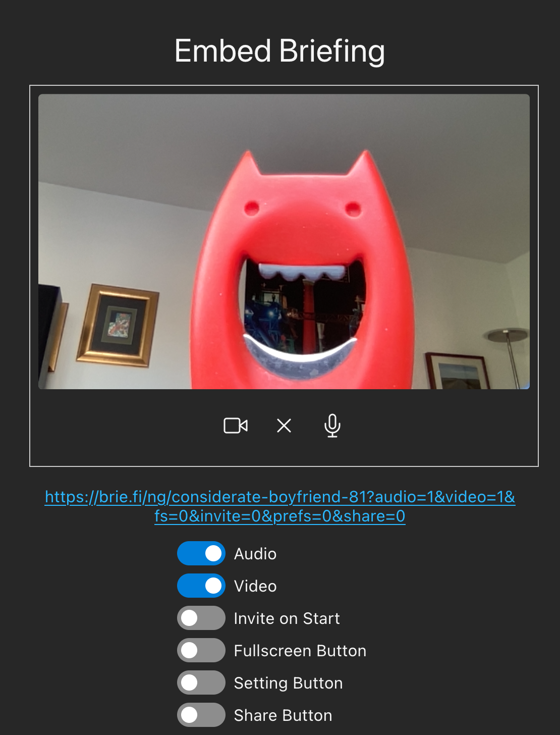This screenshot has height=735, width=560.
Task: Enable Invite on Start
Action: click(200, 618)
